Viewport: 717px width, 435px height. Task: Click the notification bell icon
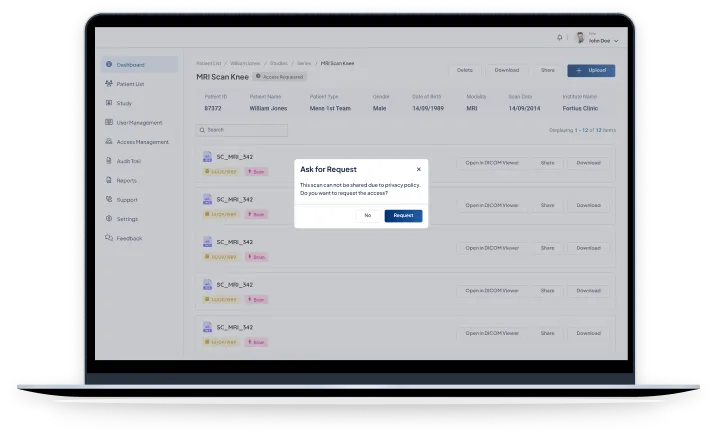(x=560, y=38)
